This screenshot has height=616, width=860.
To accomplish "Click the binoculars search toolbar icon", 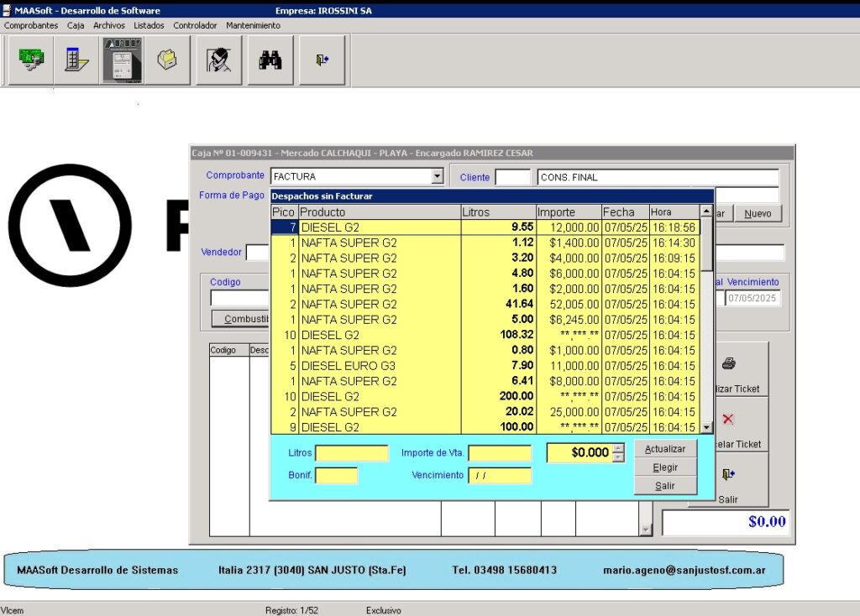I will 270,60.
